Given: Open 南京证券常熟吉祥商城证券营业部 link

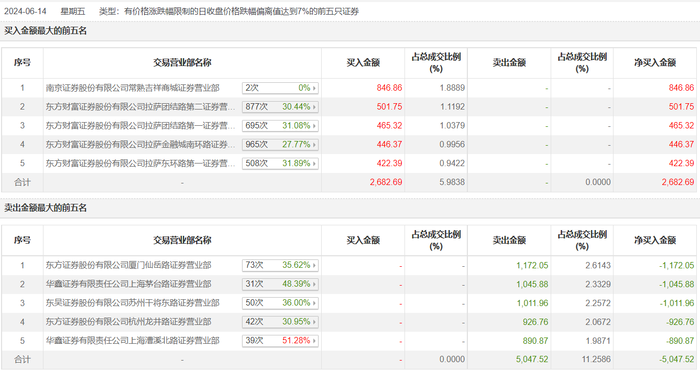Looking at the screenshot, I should tap(133, 88).
